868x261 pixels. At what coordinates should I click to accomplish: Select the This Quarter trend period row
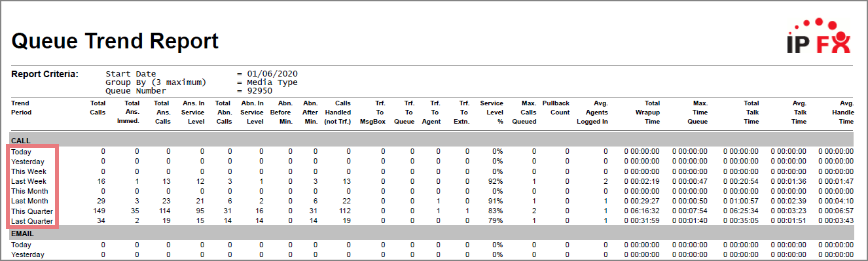(x=432, y=211)
